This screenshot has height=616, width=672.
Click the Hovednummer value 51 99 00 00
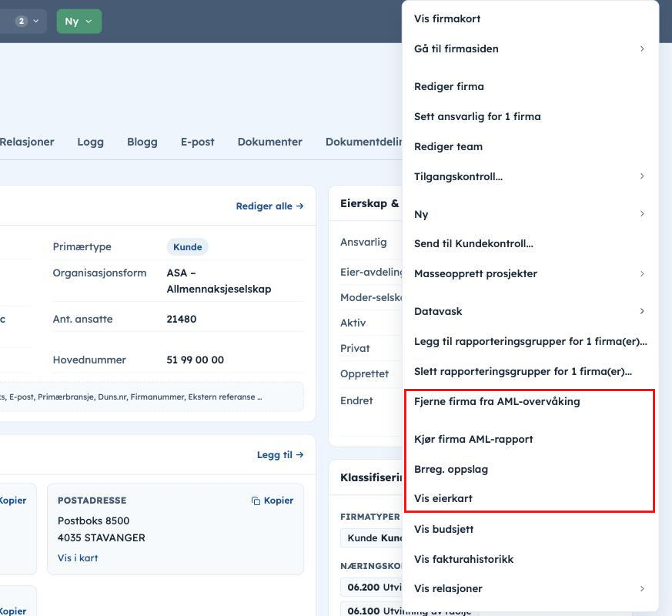(x=195, y=360)
